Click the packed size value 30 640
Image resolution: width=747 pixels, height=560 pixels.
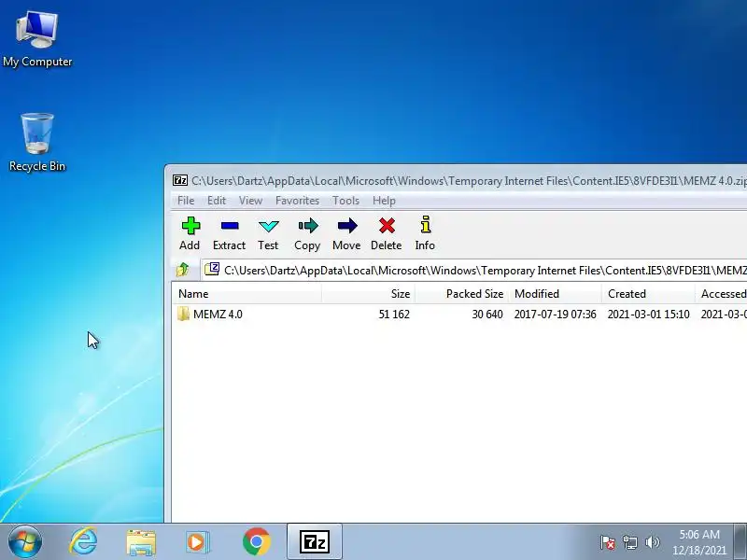click(487, 315)
